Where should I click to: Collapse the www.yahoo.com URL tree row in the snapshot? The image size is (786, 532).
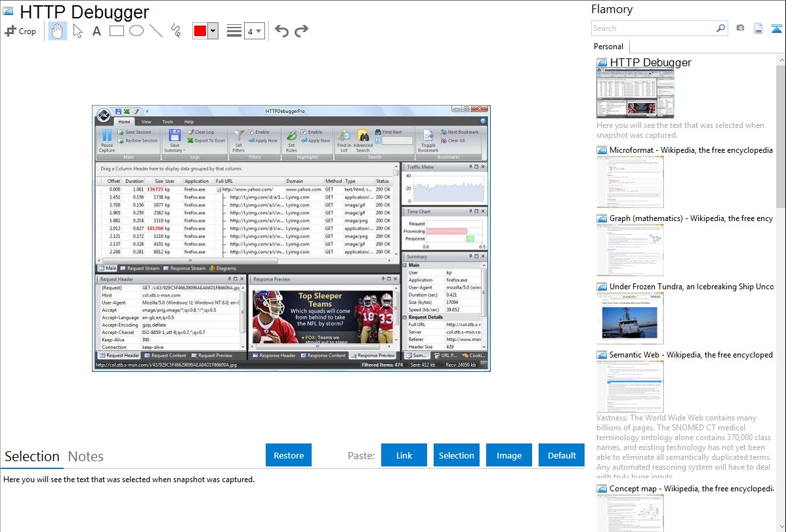tap(218, 190)
